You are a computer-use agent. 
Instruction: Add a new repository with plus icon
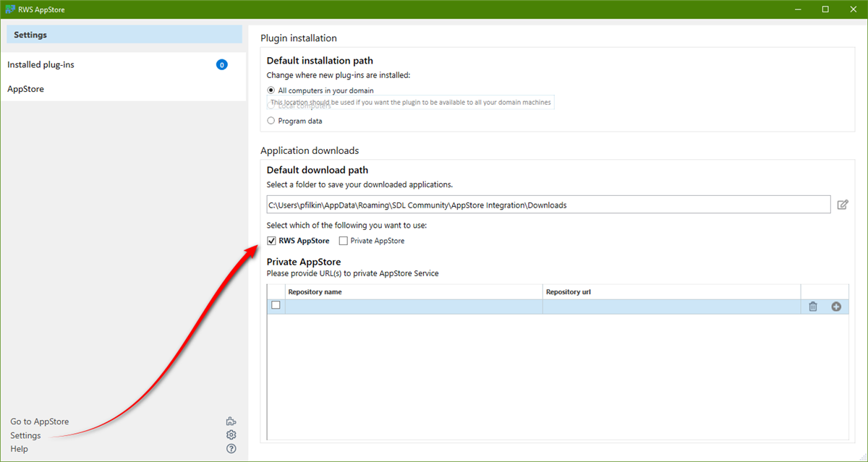click(836, 306)
